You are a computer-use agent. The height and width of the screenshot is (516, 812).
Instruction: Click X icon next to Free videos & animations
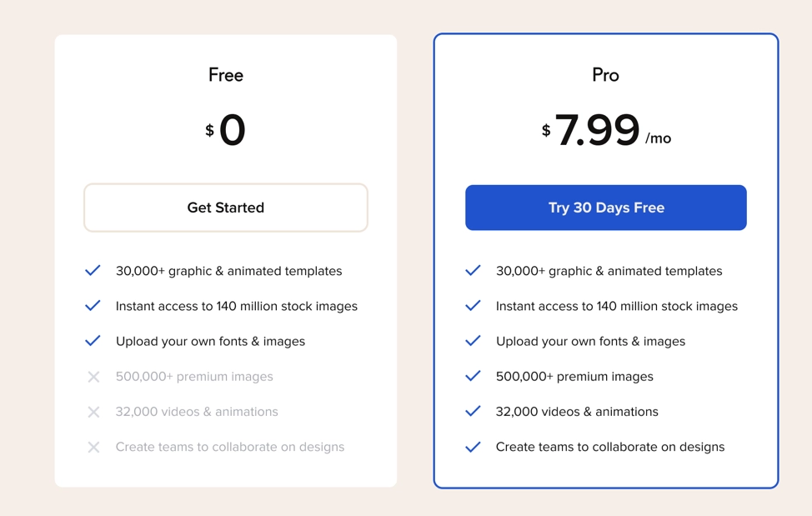pyautogui.click(x=93, y=412)
